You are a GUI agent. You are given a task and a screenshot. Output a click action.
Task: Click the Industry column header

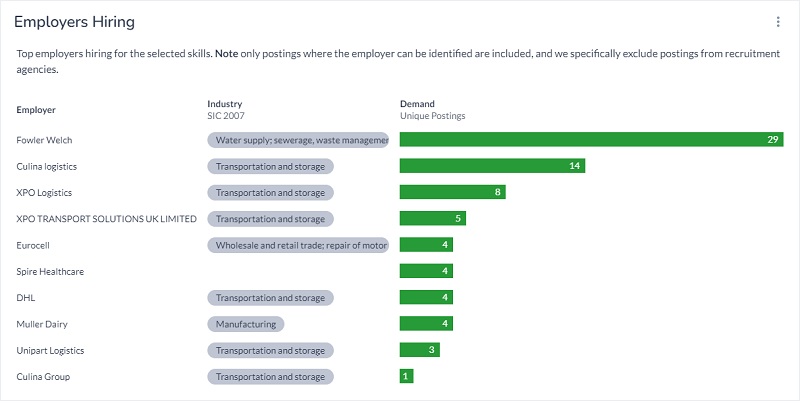pos(225,104)
